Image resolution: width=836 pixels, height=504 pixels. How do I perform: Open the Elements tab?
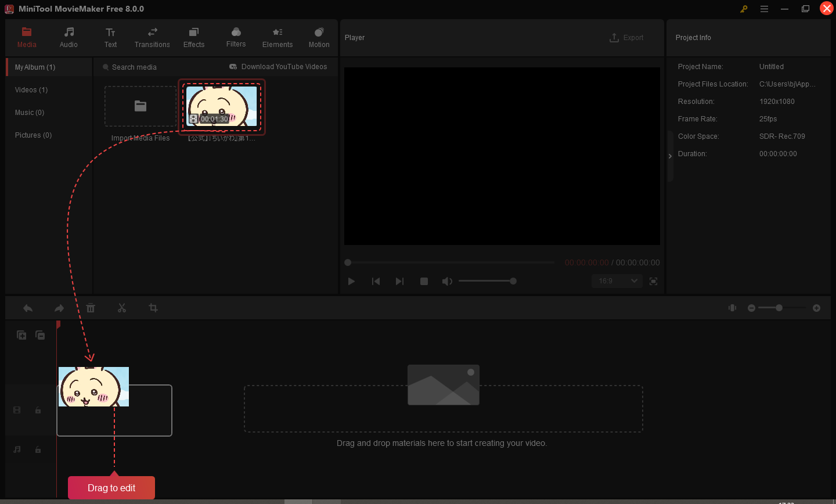[x=278, y=38]
